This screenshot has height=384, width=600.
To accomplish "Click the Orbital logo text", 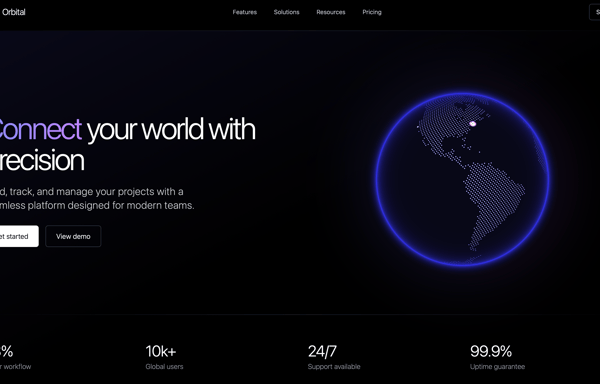I will [x=13, y=12].
